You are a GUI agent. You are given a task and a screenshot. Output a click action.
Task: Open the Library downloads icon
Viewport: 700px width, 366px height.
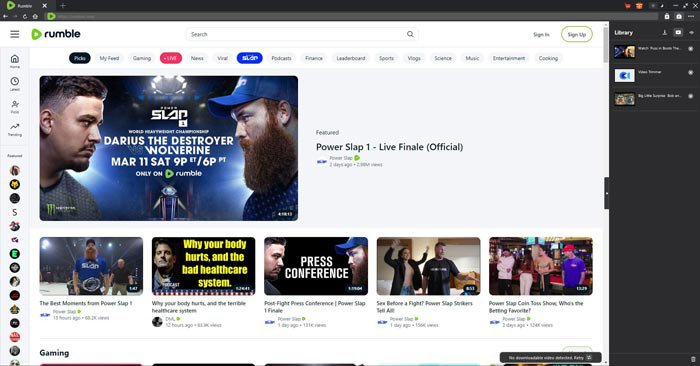click(x=665, y=33)
